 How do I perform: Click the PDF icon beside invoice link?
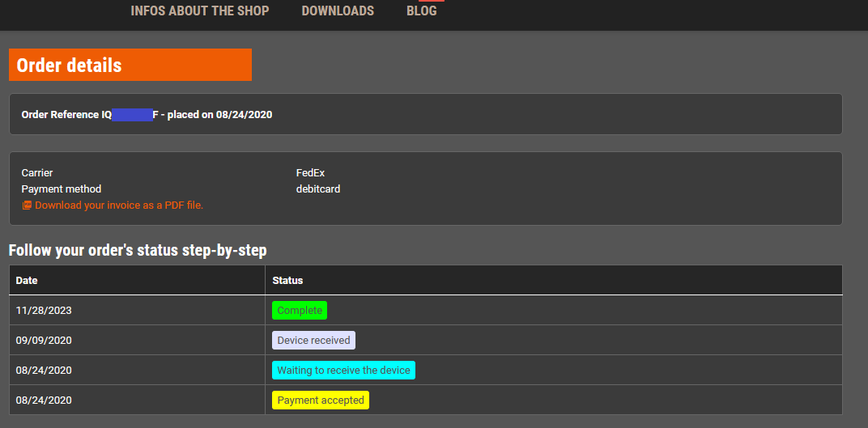[x=27, y=206]
